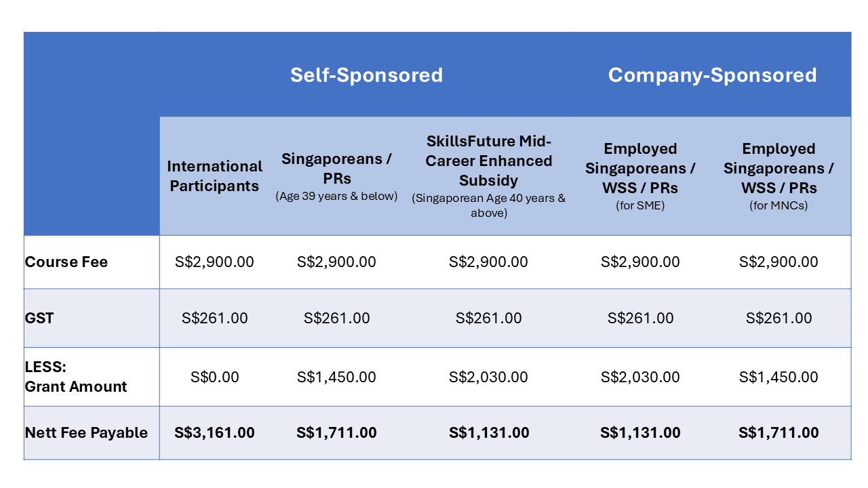Select the International Participants column header
868x488 pixels.
214,176
